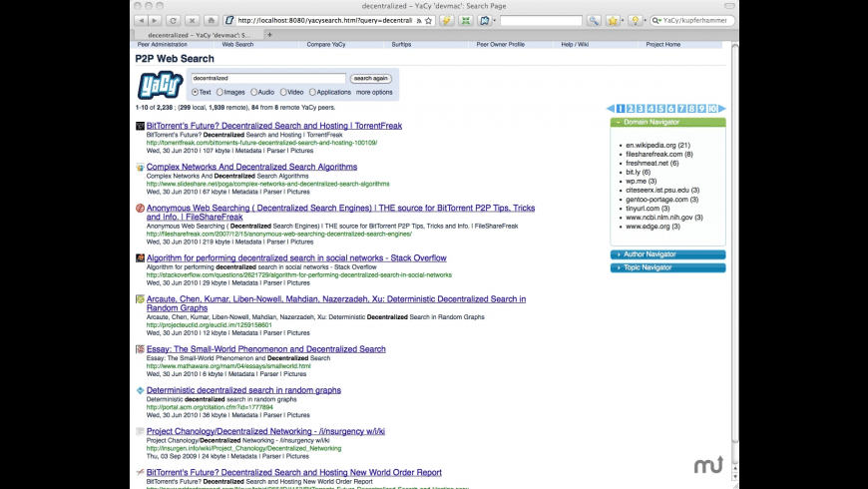Collapse the Domain Navigator panel

[667, 122]
